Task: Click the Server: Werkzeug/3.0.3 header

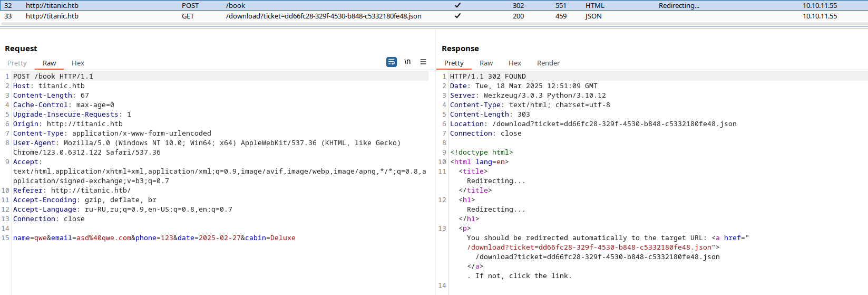Action: tap(528, 95)
